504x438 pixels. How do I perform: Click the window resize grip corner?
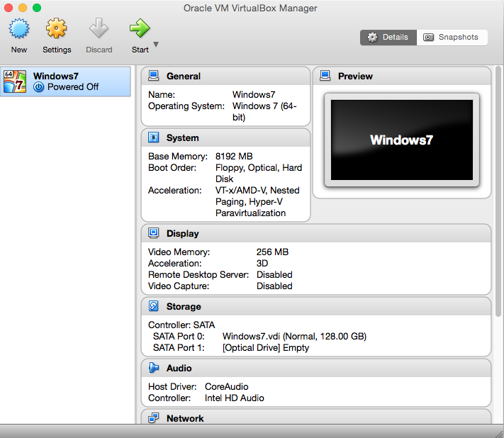click(498, 434)
